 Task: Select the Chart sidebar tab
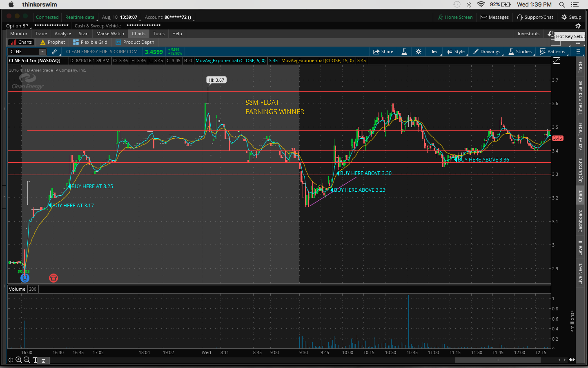pos(580,196)
